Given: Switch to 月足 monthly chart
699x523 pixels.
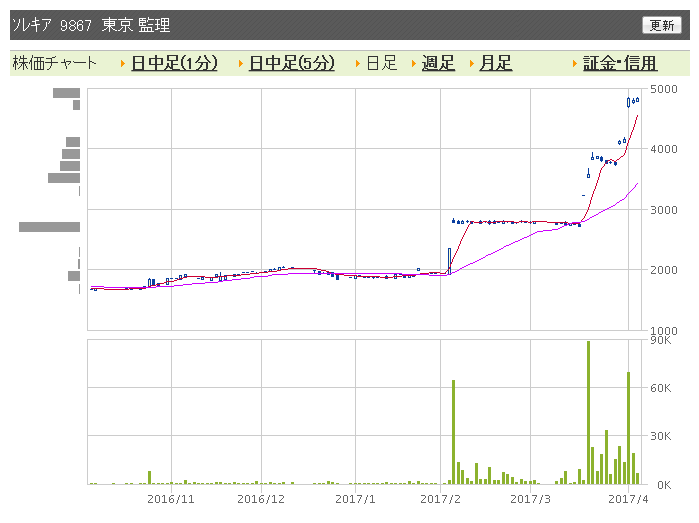Looking at the screenshot, I should 495,63.
